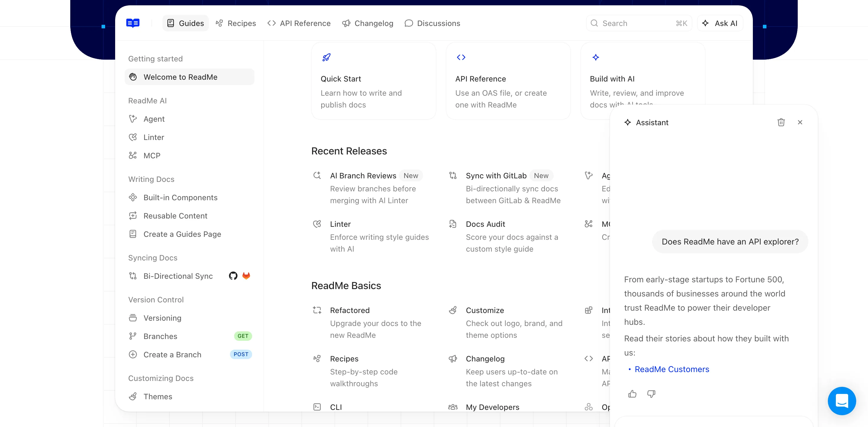Clear Assistant chat with trash icon

781,122
